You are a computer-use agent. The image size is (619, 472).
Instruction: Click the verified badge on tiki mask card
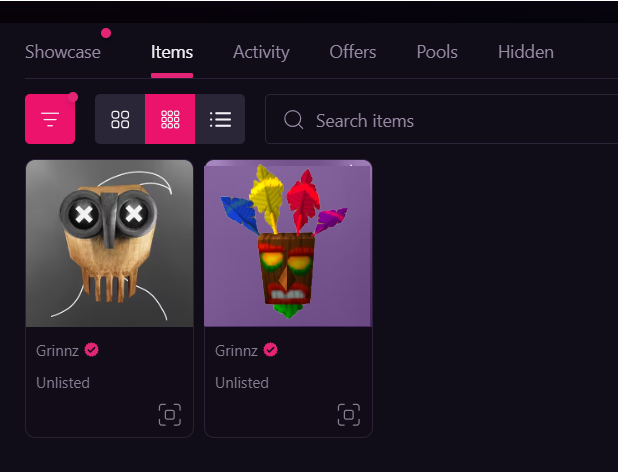click(270, 350)
